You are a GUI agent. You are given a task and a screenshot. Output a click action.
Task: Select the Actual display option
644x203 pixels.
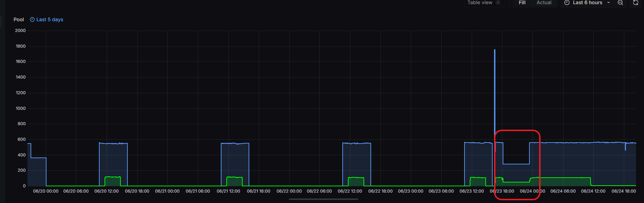click(x=544, y=2)
